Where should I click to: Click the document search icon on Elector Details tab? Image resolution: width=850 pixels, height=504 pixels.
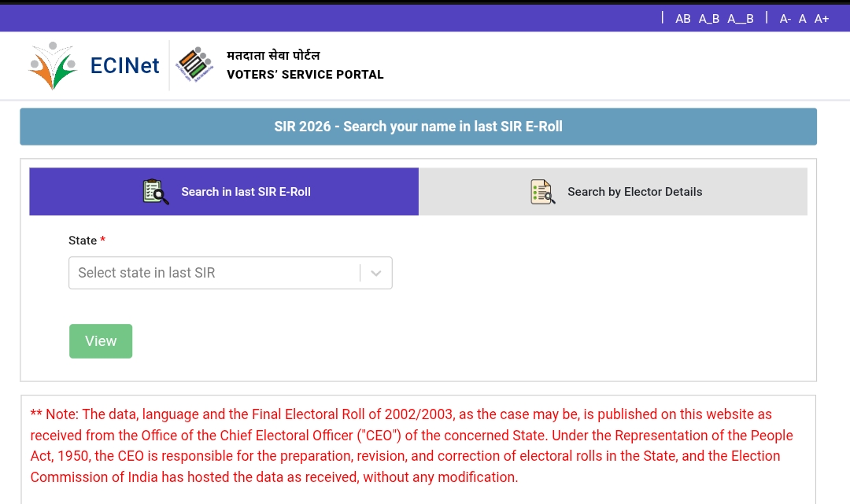[542, 192]
